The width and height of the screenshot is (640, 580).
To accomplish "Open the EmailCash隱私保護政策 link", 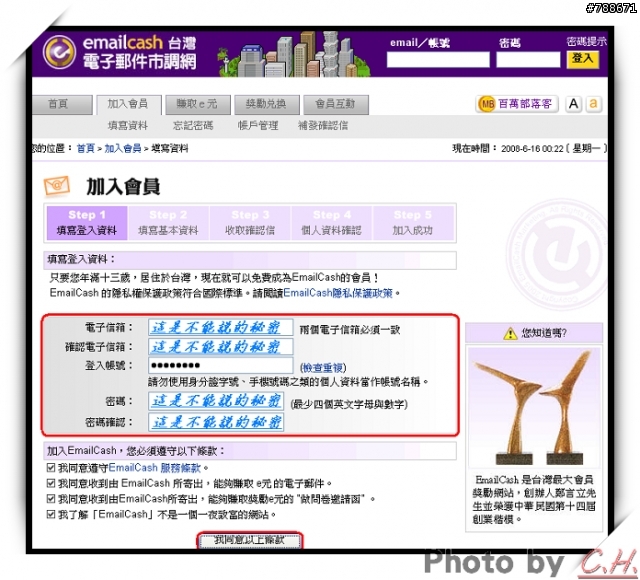I will (x=338, y=293).
